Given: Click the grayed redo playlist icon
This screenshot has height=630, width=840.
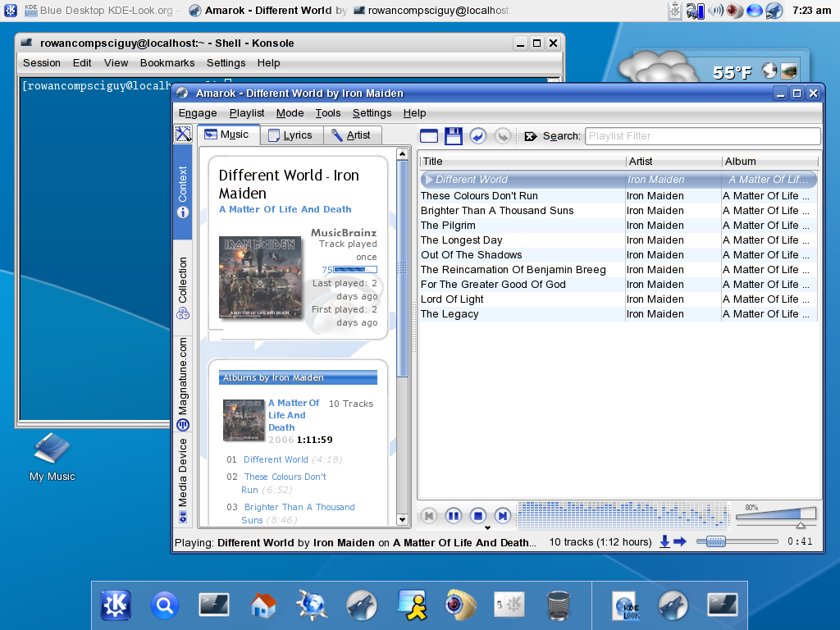Looking at the screenshot, I should 503,136.
